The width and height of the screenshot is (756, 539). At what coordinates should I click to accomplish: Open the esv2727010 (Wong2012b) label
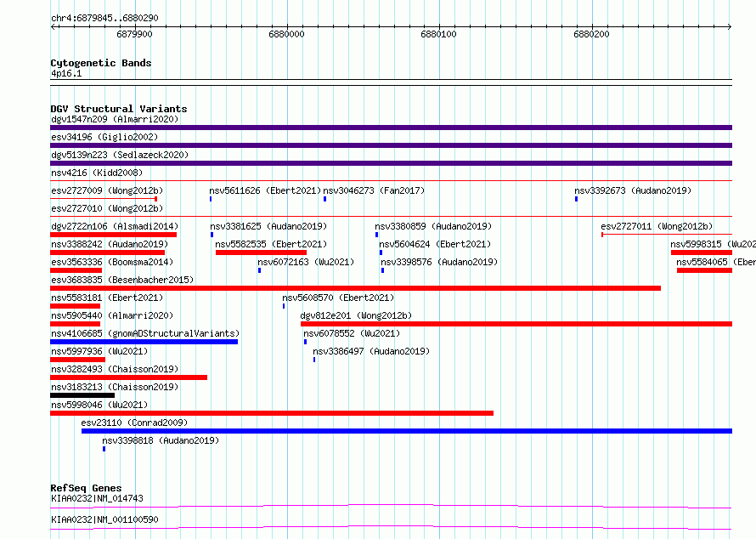[x=107, y=208]
